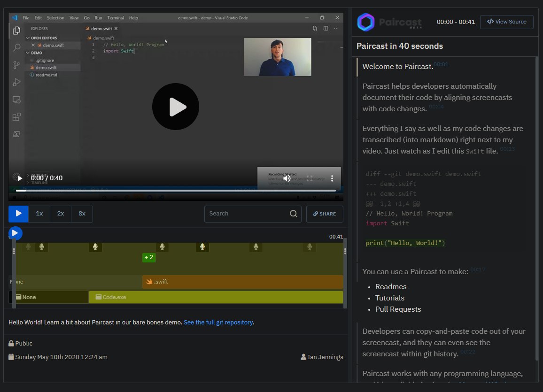Select the orange .swift segment on the timeline
The image size is (543, 392).
[x=242, y=282]
